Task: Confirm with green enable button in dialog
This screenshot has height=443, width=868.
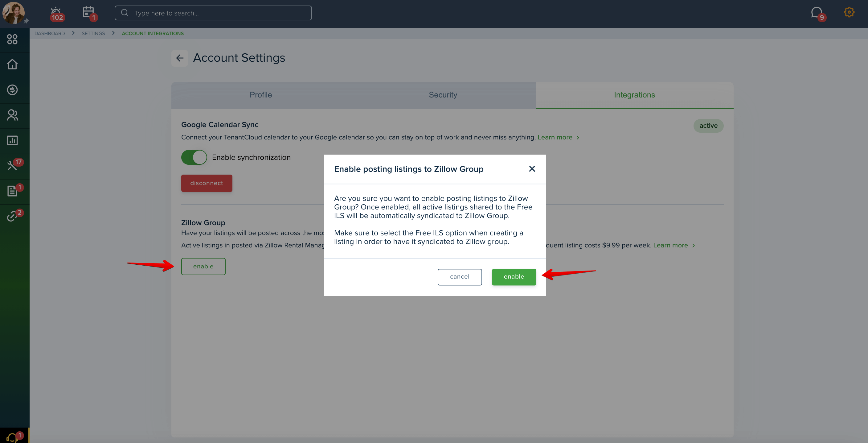Action: pyautogui.click(x=514, y=277)
